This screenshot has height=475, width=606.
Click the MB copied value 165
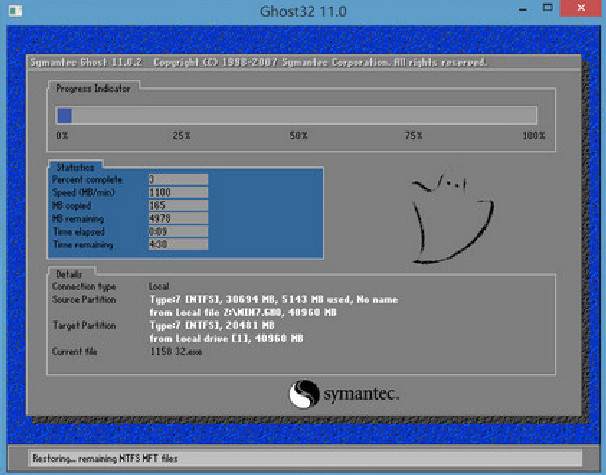178,205
